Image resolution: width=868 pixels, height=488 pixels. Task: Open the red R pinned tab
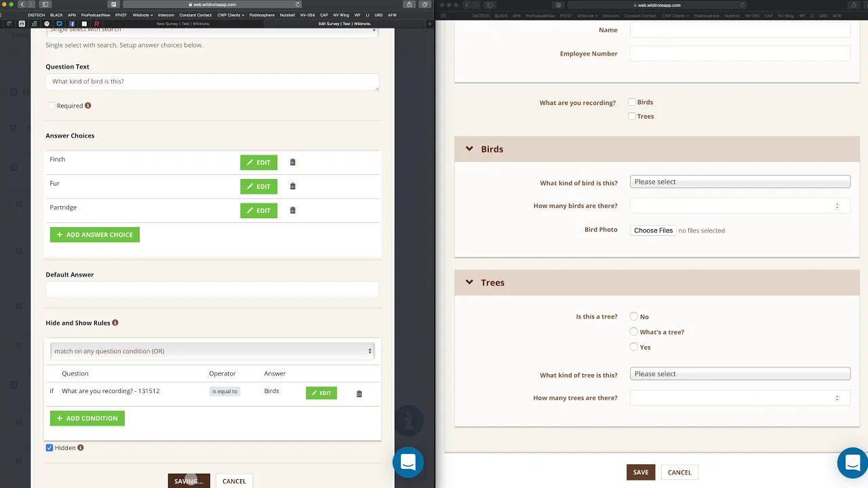tap(96, 24)
